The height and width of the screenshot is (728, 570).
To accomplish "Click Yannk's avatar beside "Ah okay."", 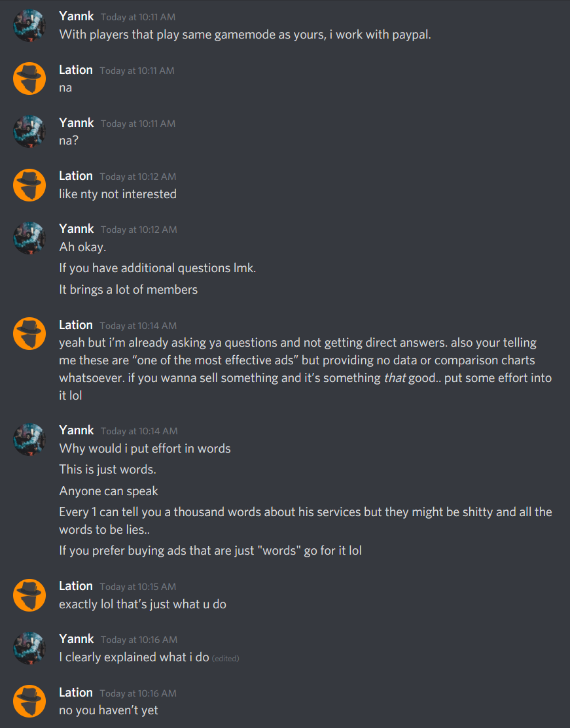I will (x=29, y=237).
